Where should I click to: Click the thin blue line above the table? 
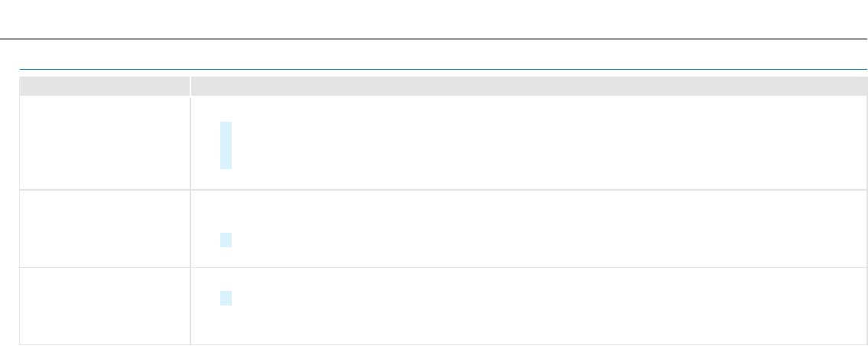(x=434, y=69)
